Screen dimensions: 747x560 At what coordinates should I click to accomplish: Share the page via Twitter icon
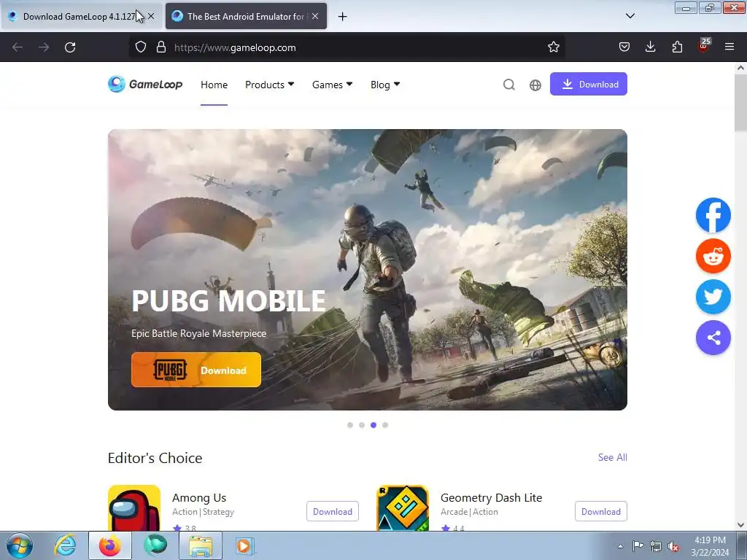(713, 297)
